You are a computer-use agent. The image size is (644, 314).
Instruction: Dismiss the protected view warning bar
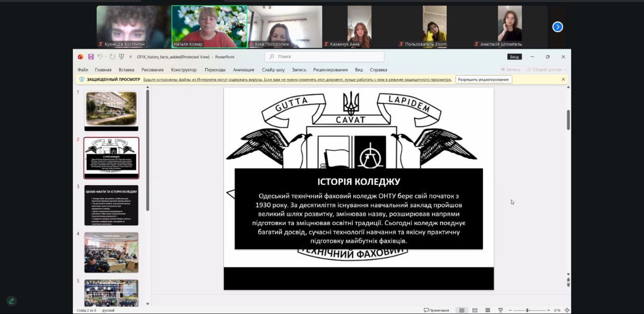click(x=563, y=80)
